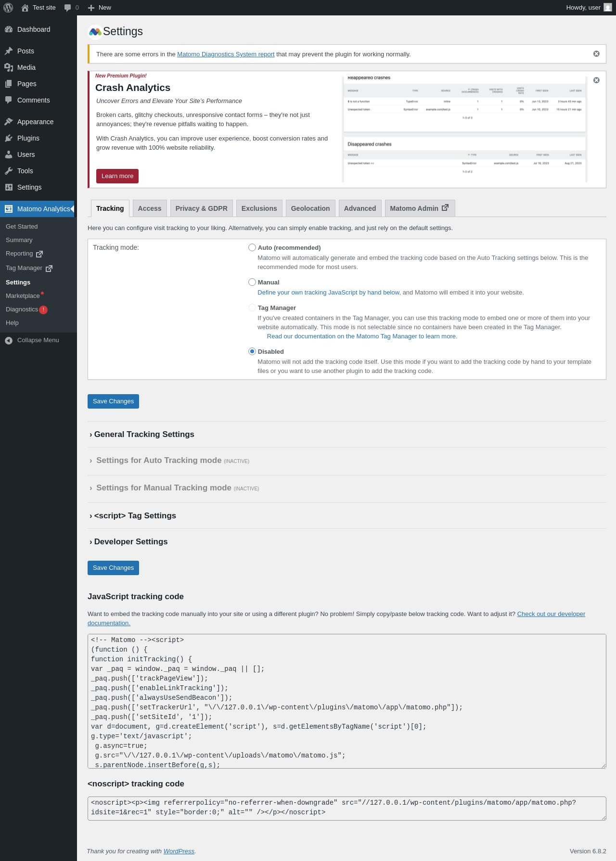The height and width of the screenshot is (861, 616).
Task: Click the Collapse Menu arrow icon
Action: coord(9,340)
